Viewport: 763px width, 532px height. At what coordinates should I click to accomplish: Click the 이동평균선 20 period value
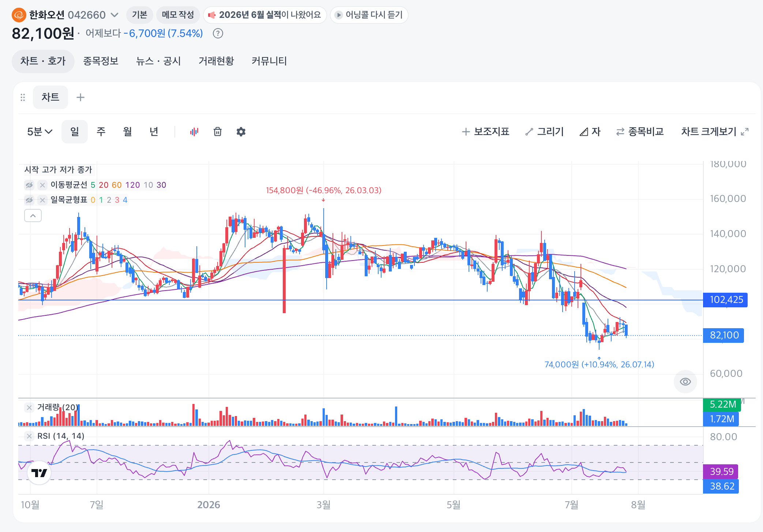pyautogui.click(x=104, y=185)
